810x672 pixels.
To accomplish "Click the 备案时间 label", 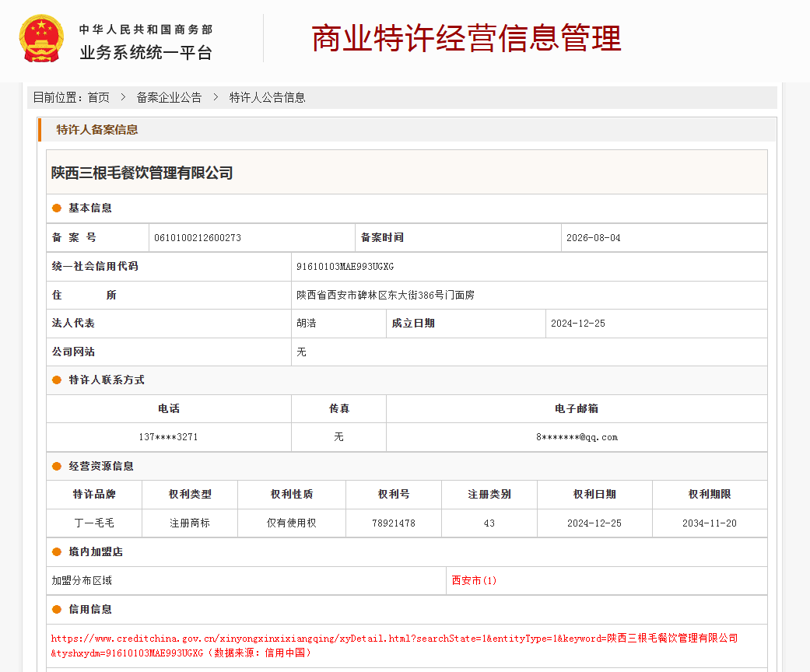I will point(382,237).
